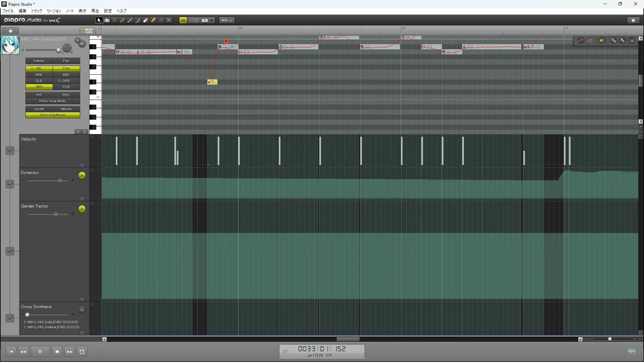Viewport: 644px width, 362px height.
Task: Expand the Velocity lane selector dropdown
Action: click(x=10, y=150)
